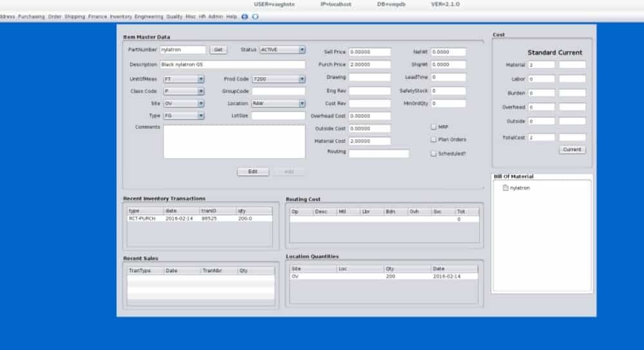
Task: Toggle the Plan Orders checkbox
Action: [x=433, y=139]
